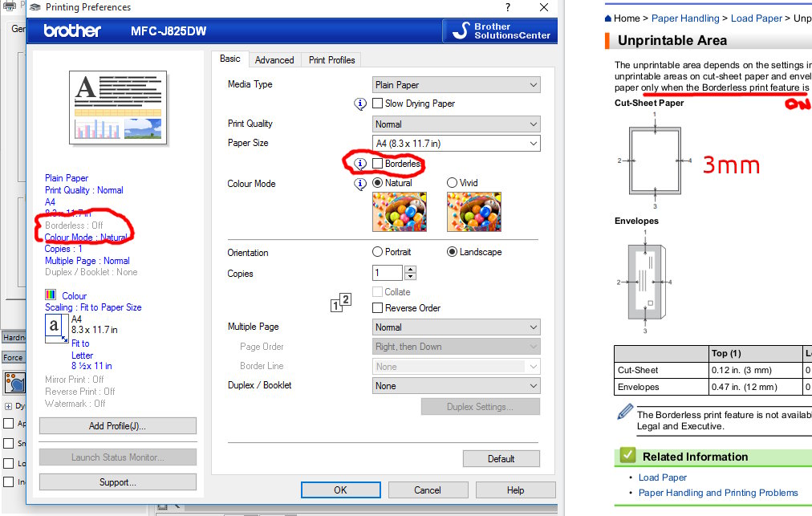Click the Colour rainbow icon in summary

pos(51,295)
